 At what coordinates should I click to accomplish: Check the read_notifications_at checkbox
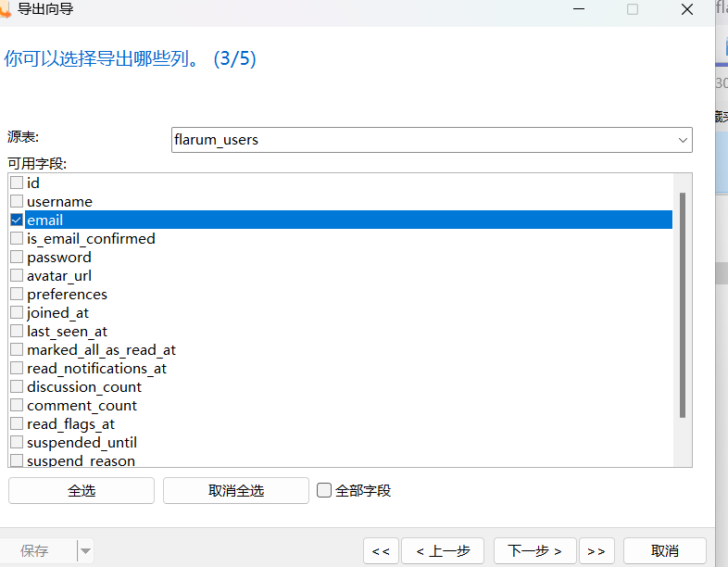pyautogui.click(x=17, y=368)
